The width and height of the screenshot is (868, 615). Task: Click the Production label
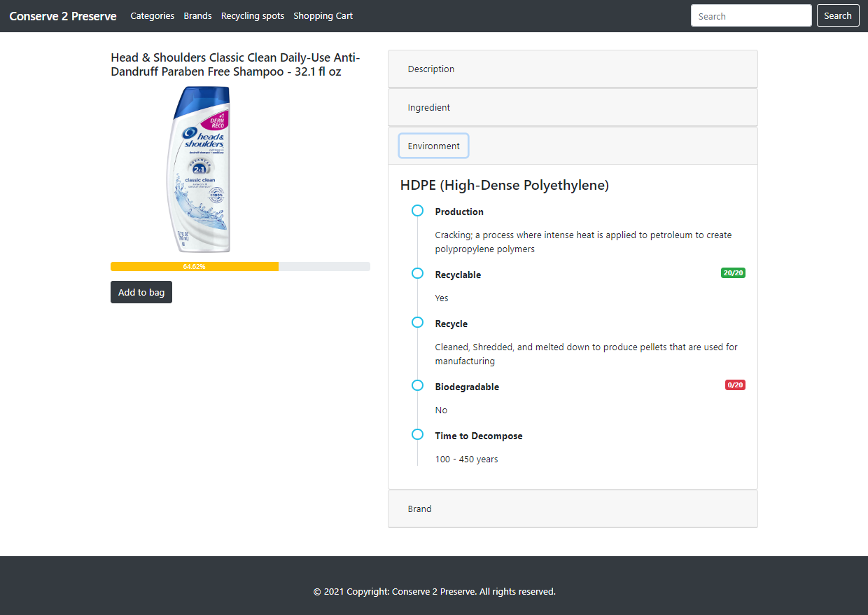[x=459, y=212]
